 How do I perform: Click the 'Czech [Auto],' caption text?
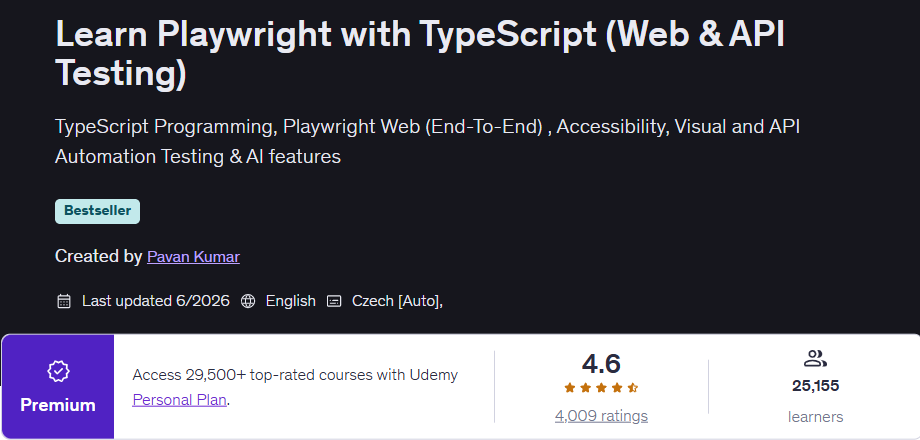397,302
